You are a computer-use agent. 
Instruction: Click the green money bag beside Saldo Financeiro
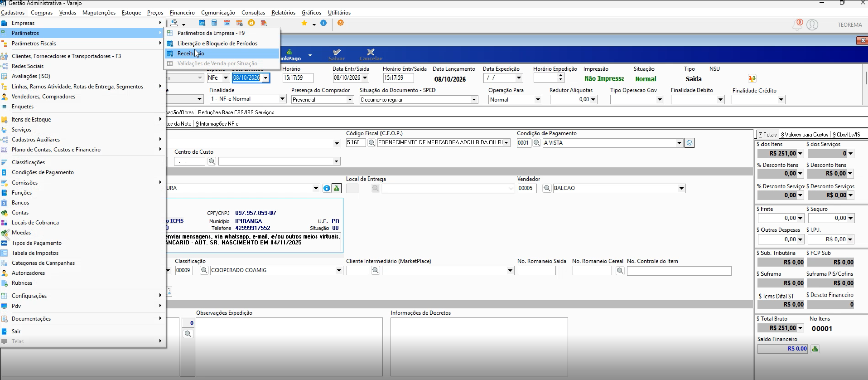click(815, 349)
